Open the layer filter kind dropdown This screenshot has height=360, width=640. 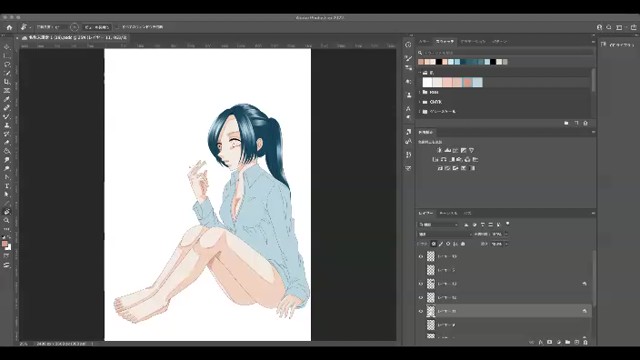pyautogui.click(x=438, y=224)
